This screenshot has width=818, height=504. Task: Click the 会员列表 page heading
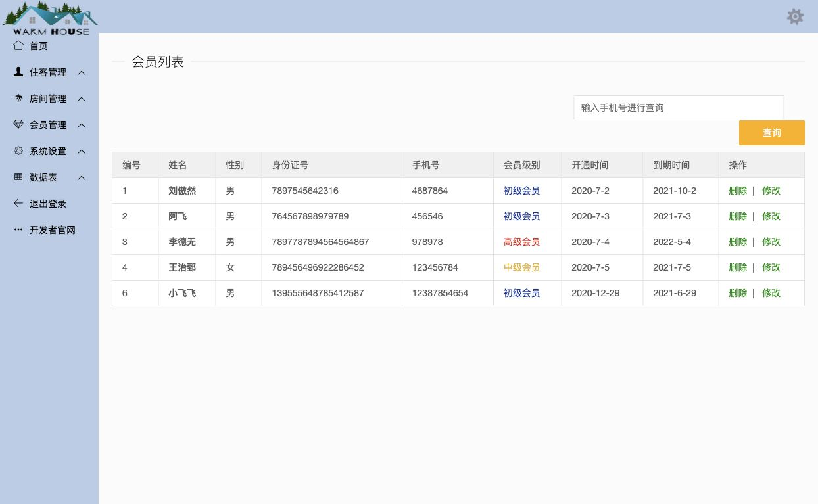click(158, 62)
